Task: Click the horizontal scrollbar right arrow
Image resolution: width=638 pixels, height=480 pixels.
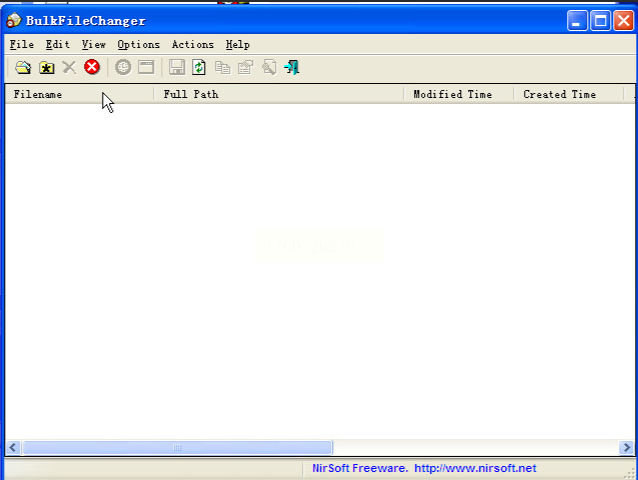Action: click(627, 447)
